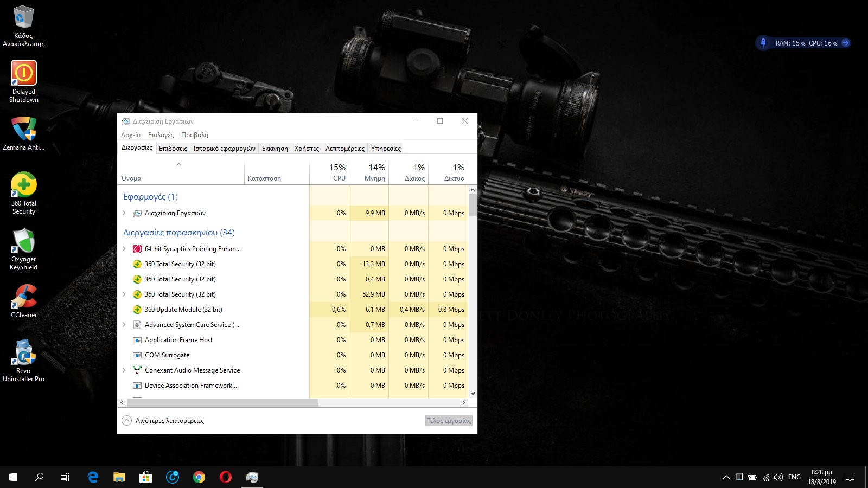Click the Διαχείριση Εργασιών app row icon
Viewport: 868px width, 488px height.
click(137, 213)
